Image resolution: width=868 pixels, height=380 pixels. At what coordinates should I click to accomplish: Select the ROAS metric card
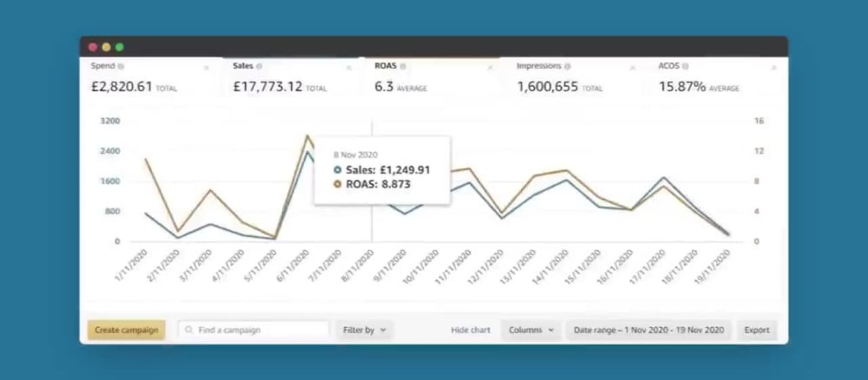pyautogui.click(x=434, y=78)
